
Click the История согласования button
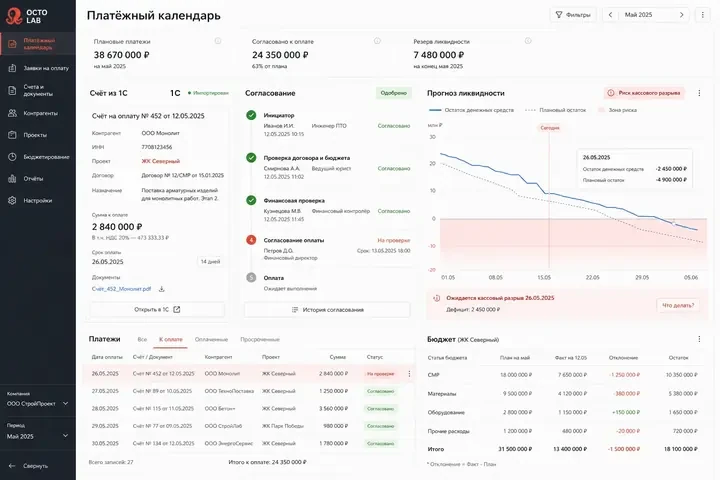point(327,310)
